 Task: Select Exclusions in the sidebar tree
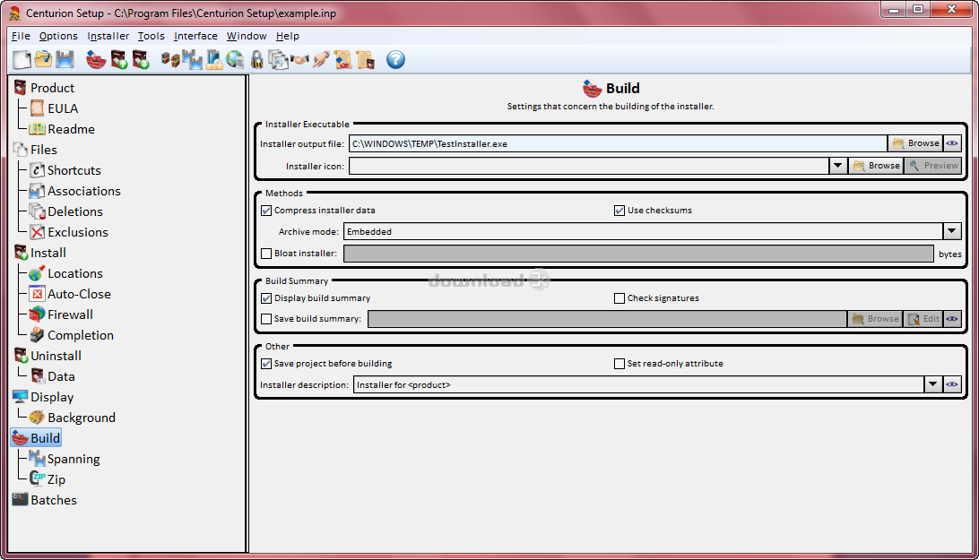coord(77,232)
